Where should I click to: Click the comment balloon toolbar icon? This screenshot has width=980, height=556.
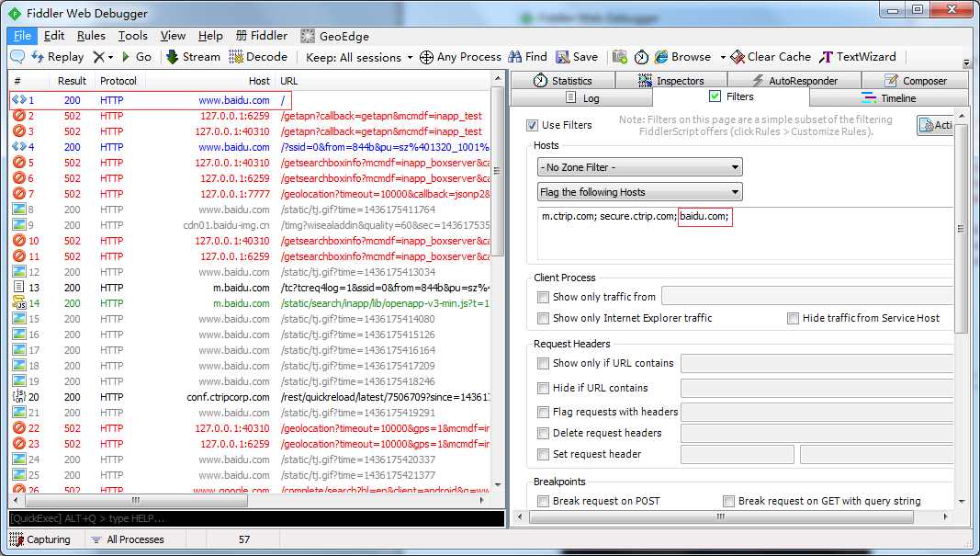17,57
